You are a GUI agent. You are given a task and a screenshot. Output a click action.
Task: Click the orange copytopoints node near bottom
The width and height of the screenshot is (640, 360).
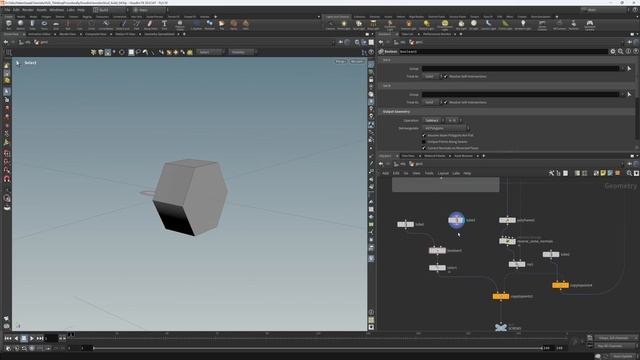(501, 296)
